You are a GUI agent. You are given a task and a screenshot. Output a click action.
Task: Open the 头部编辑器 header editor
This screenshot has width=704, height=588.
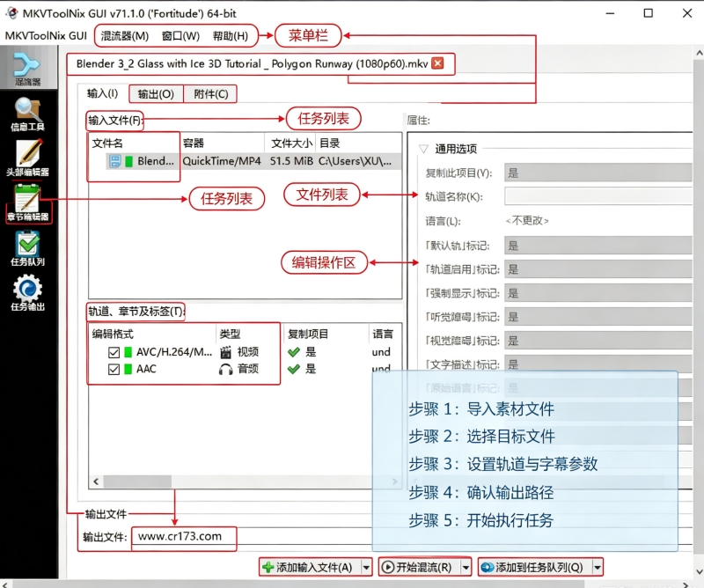pos(28,158)
